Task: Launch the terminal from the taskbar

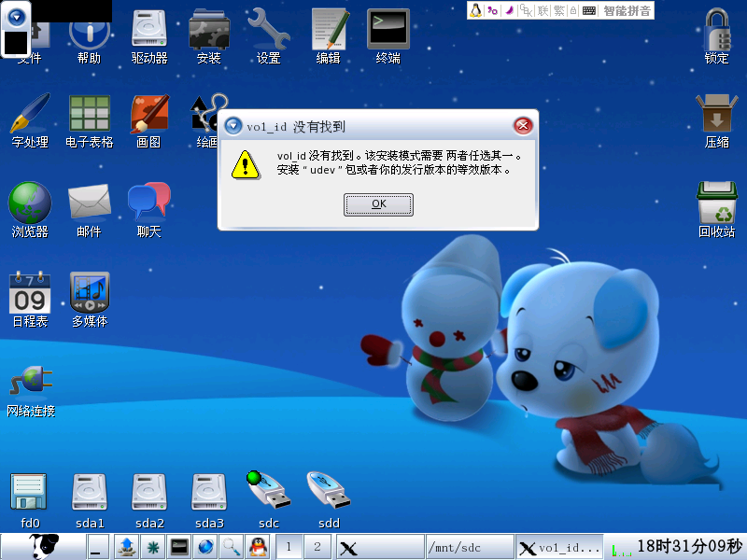Action: click(179, 547)
